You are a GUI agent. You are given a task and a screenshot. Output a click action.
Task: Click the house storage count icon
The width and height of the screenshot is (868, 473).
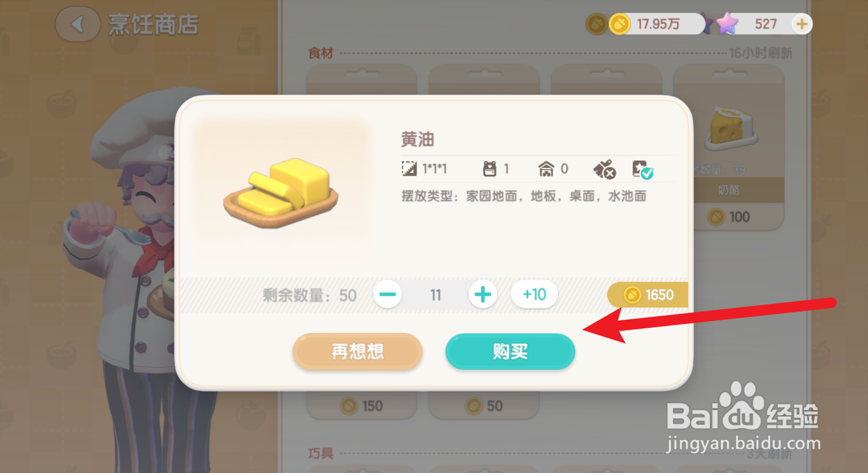546,169
